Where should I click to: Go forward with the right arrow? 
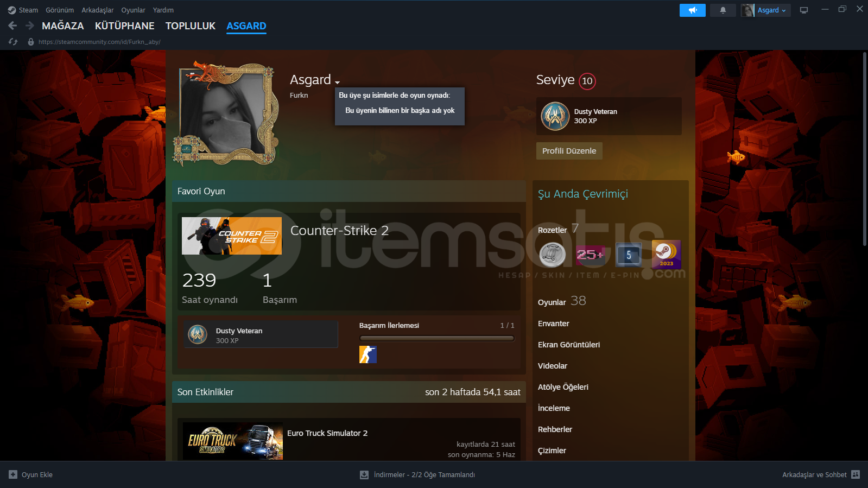click(x=30, y=26)
